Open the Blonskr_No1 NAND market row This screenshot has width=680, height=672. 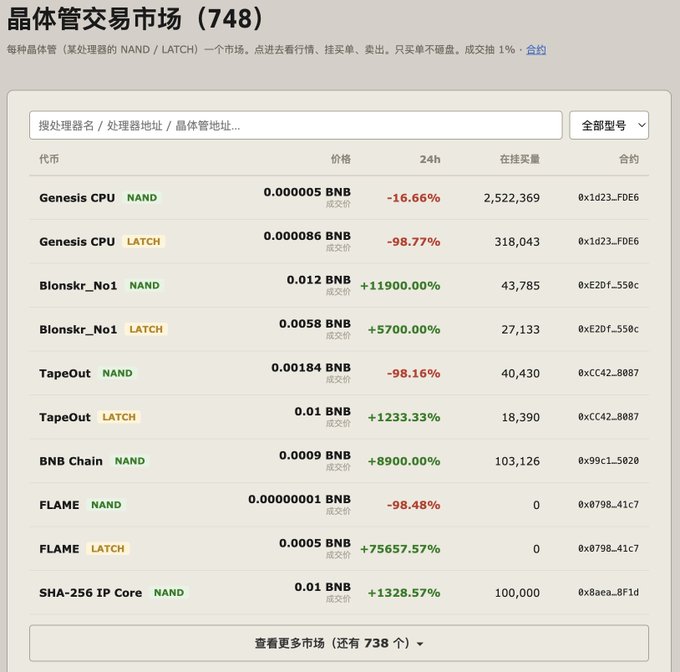click(x=339, y=285)
